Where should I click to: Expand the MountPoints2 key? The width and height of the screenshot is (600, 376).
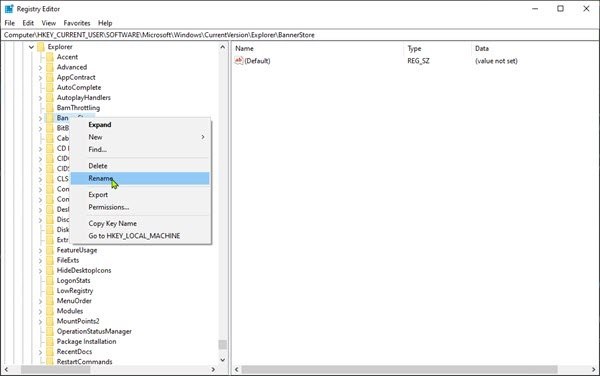point(41,322)
